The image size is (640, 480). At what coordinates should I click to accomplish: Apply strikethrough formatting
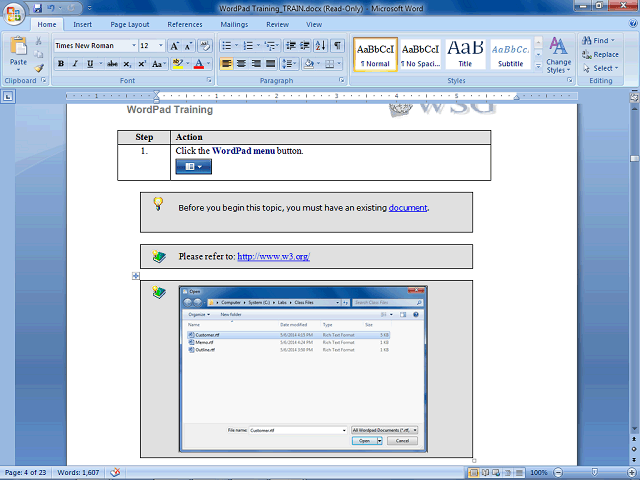click(x=112, y=64)
